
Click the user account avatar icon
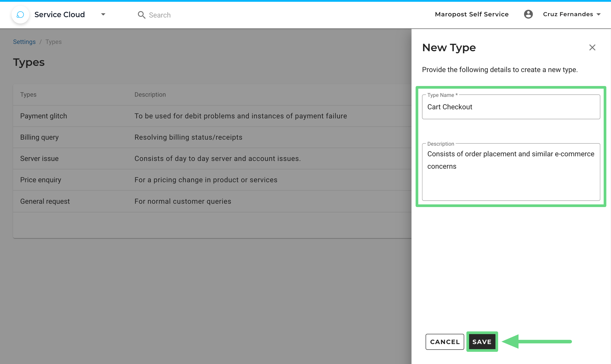pyautogui.click(x=528, y=14)
